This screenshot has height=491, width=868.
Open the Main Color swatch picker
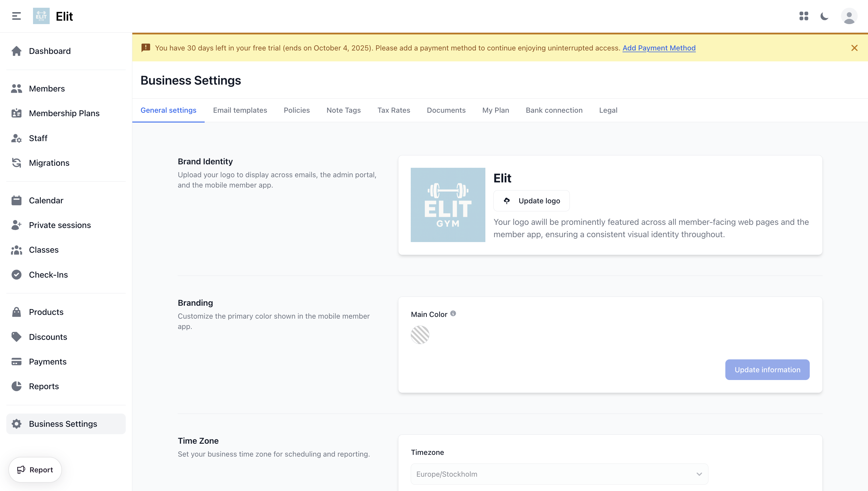(420, 335)
